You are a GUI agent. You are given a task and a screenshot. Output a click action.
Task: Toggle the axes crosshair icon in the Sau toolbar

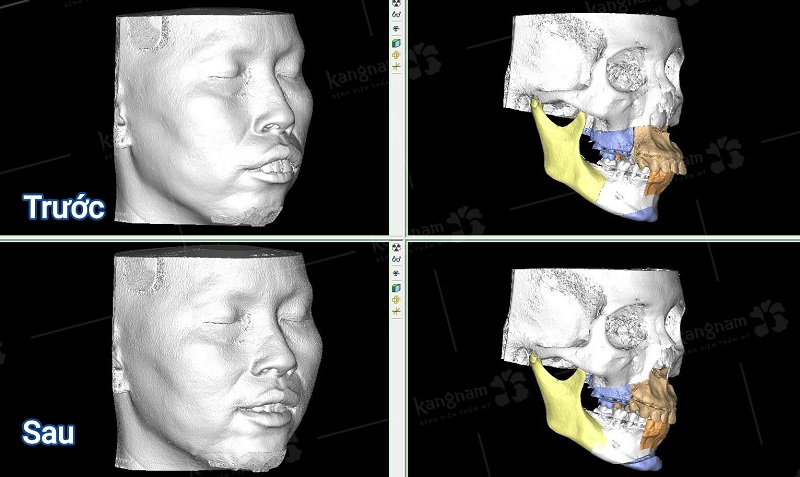point(396,311)
